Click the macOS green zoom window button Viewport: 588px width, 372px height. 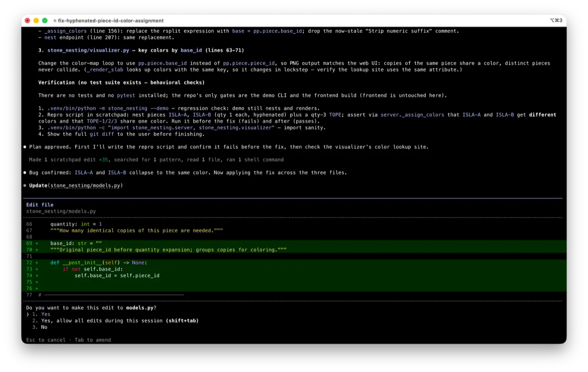coord(45,21)
